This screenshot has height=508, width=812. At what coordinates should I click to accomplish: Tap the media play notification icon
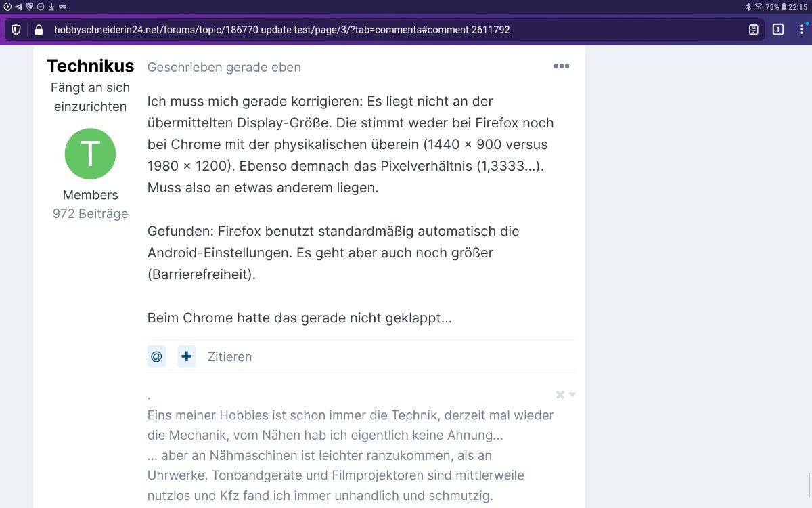tap(7, 7)
